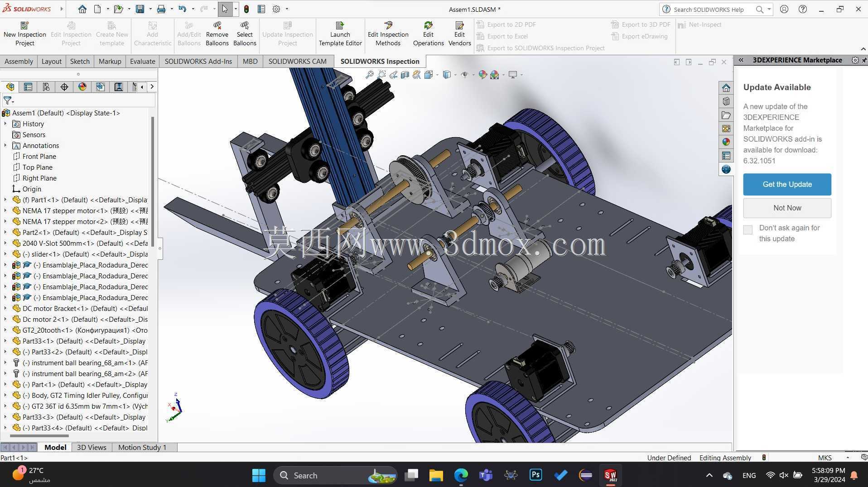Undo the last action
The height and width of the screenshot is (487, 868).
(x=182, y=9)
